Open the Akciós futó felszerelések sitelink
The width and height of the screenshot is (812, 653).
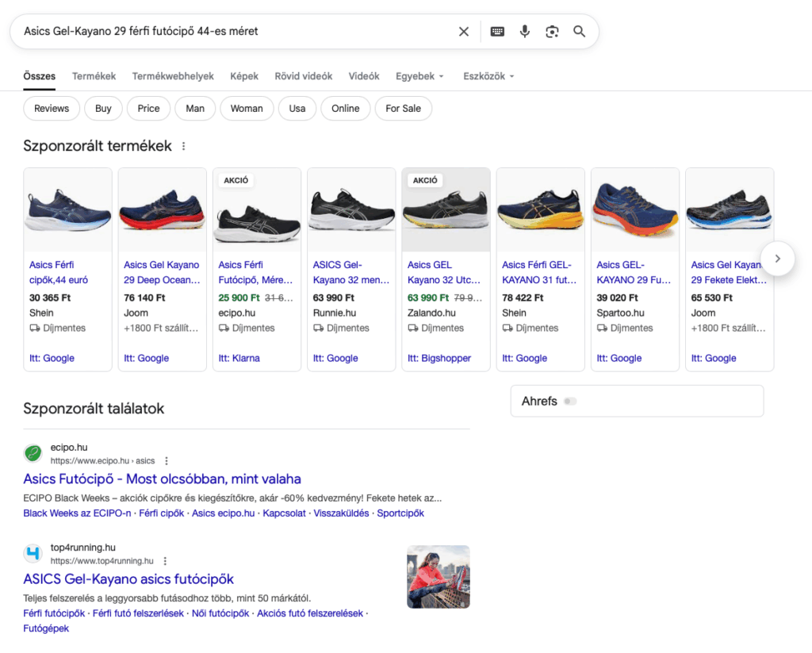tap(310, 613)
